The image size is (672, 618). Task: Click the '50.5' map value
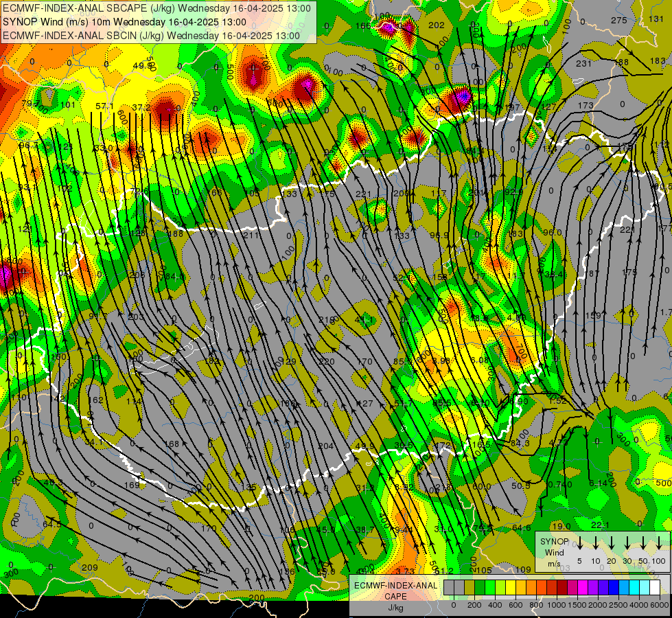point(521,485)
